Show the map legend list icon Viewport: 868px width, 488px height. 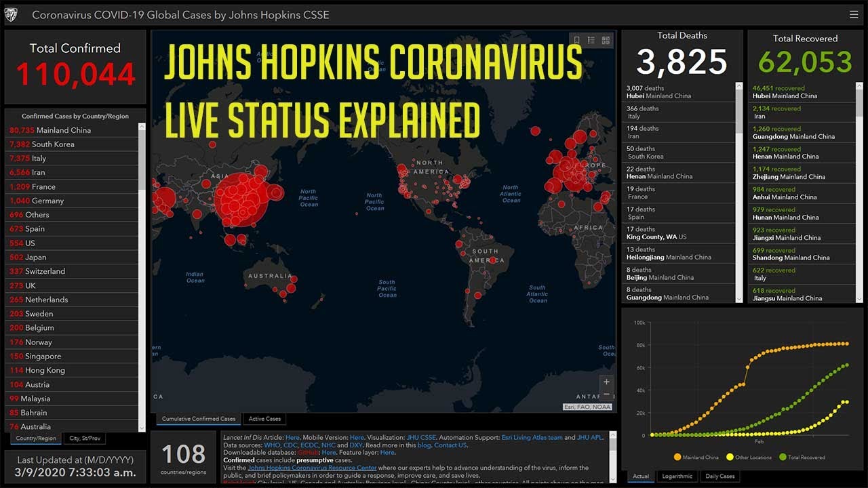pyautogui.click(x=591, y=40)
